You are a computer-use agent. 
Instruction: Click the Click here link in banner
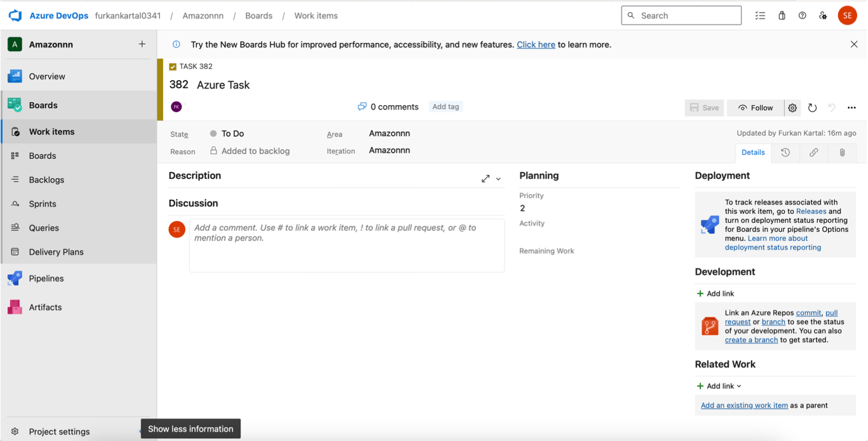point(536,45)
